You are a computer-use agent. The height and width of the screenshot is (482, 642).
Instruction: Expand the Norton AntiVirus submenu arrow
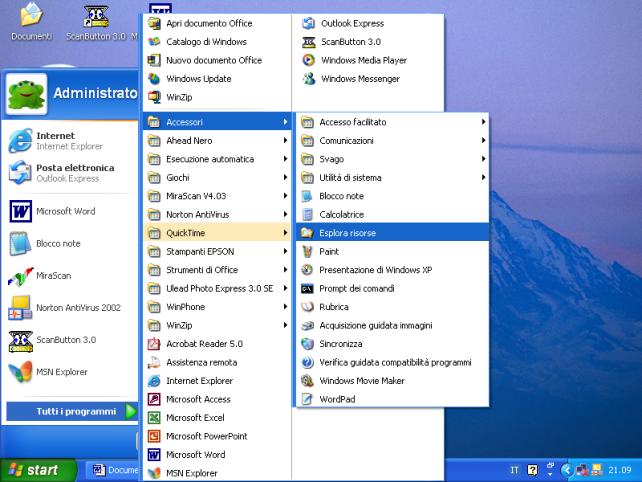point(285,214)
